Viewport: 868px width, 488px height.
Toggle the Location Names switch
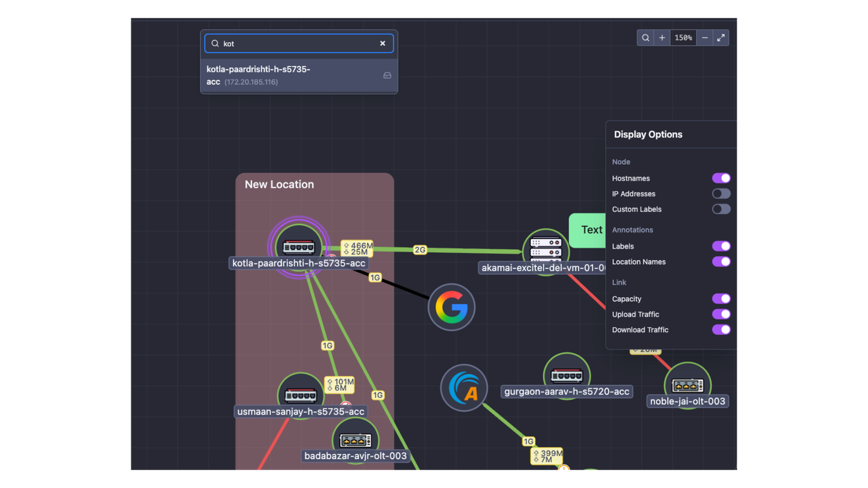(721, 262)
